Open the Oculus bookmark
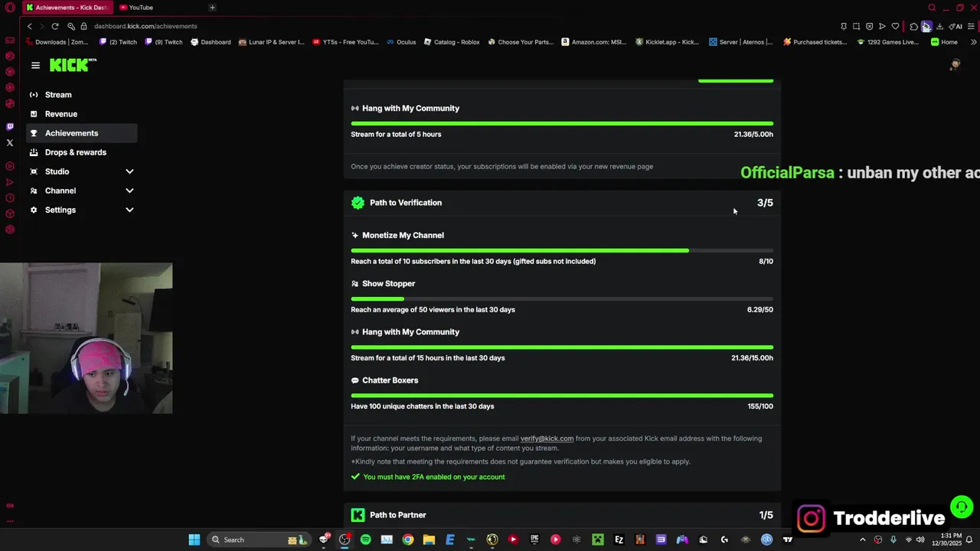 (401, 42)
